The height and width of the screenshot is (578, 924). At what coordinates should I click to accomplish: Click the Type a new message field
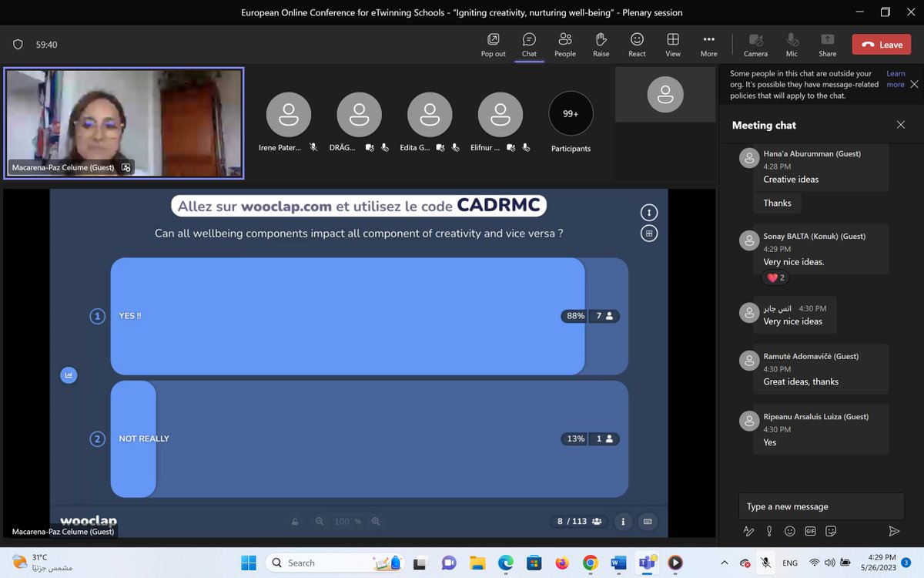821,506
